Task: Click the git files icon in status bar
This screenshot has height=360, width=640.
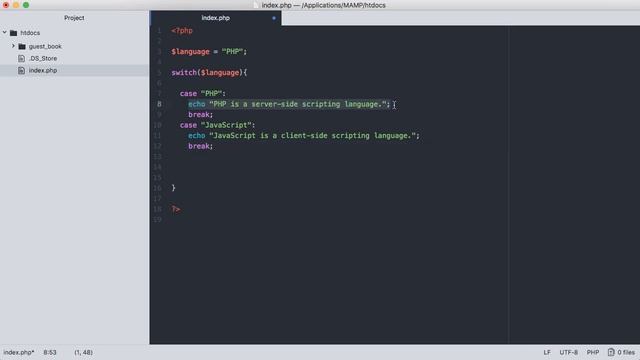Action: [611, 352]
